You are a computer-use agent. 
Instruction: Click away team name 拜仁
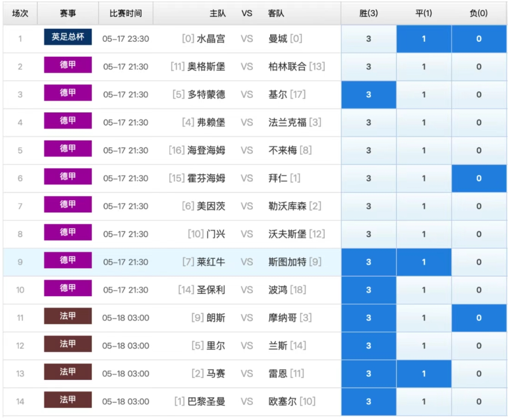click(x=278, y=178)
